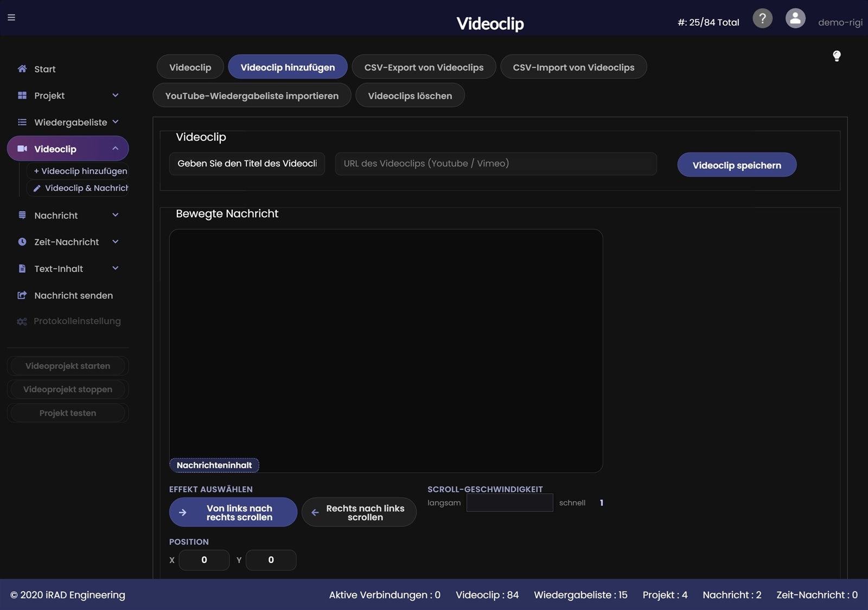Click 'Wiedergabeliste : 15' in status bar
The image size is (868, 610).
pyautogui.click(x=580, y=595)
